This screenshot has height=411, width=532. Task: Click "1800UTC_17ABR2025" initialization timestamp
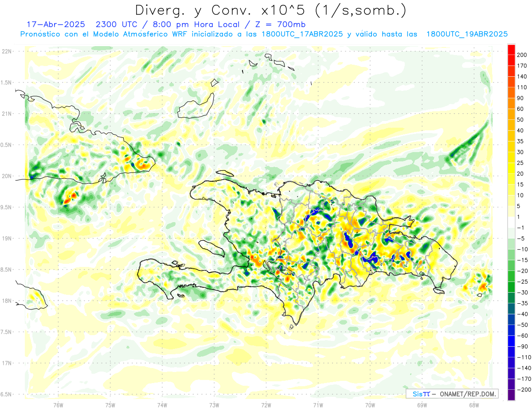(x=302, y=34)
